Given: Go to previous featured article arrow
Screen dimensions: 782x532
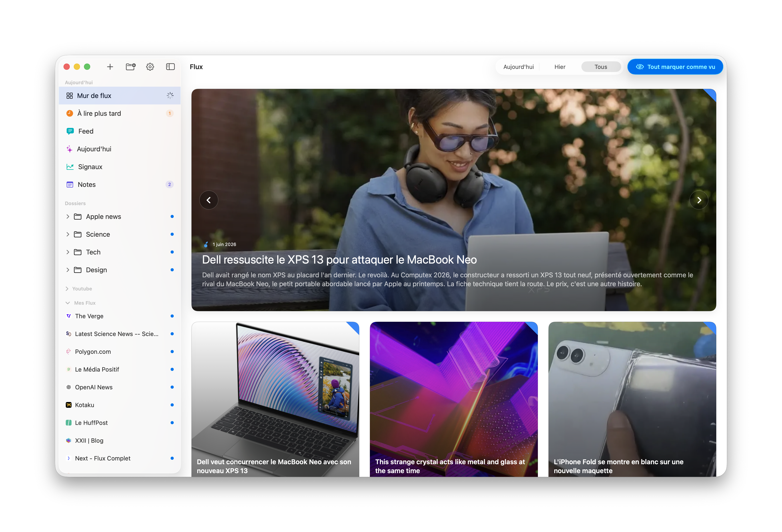Looking at the screenshot, I should click(209, 200).
